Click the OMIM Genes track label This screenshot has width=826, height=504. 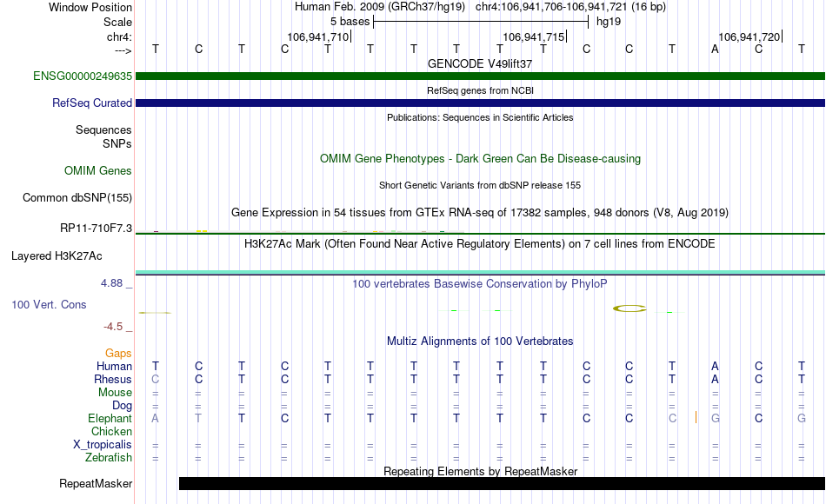tap(98, 170)
